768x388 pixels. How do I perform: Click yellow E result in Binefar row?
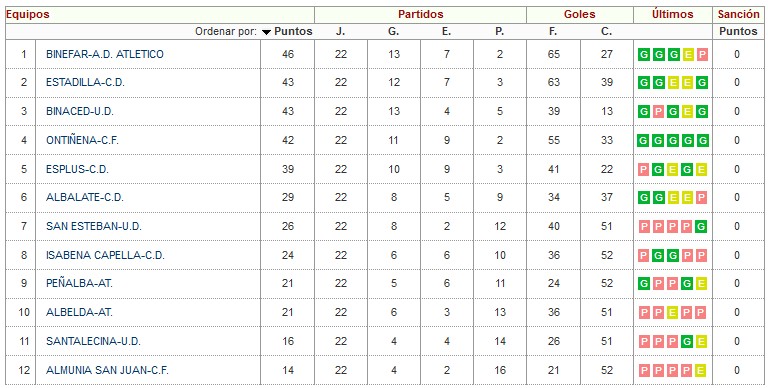(x=688, y=54)
